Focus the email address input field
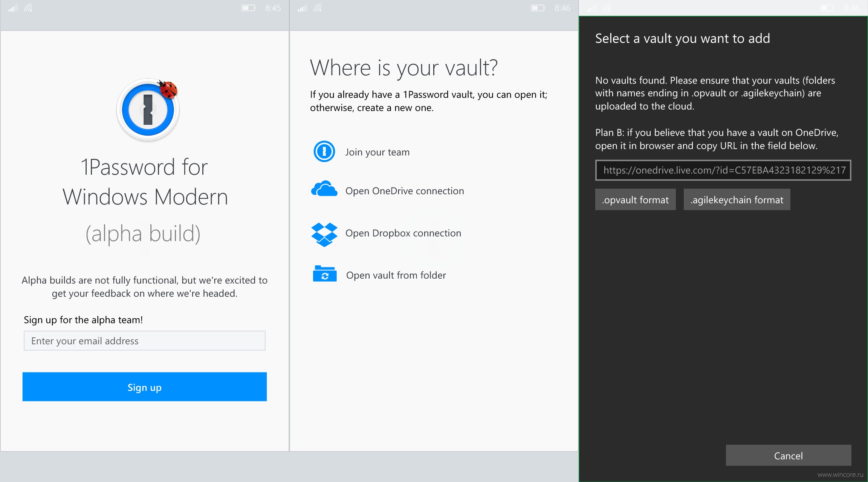The height and width of the screenshot is (482, 868). pos(145,341)
